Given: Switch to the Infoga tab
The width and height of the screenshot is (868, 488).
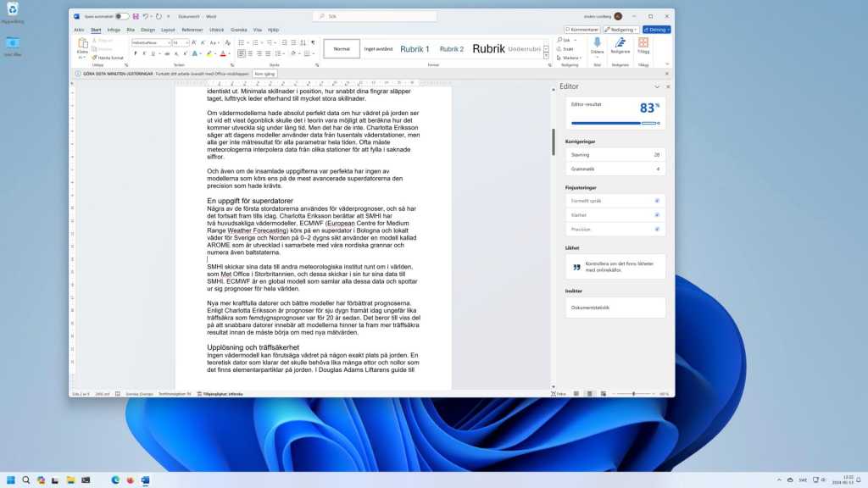Looking at the screenshot, I should click(x=114, y=30).
